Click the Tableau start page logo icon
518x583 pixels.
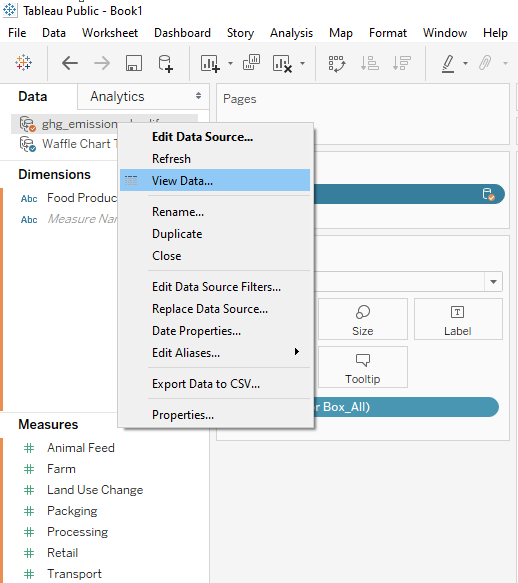coord(23,63)
